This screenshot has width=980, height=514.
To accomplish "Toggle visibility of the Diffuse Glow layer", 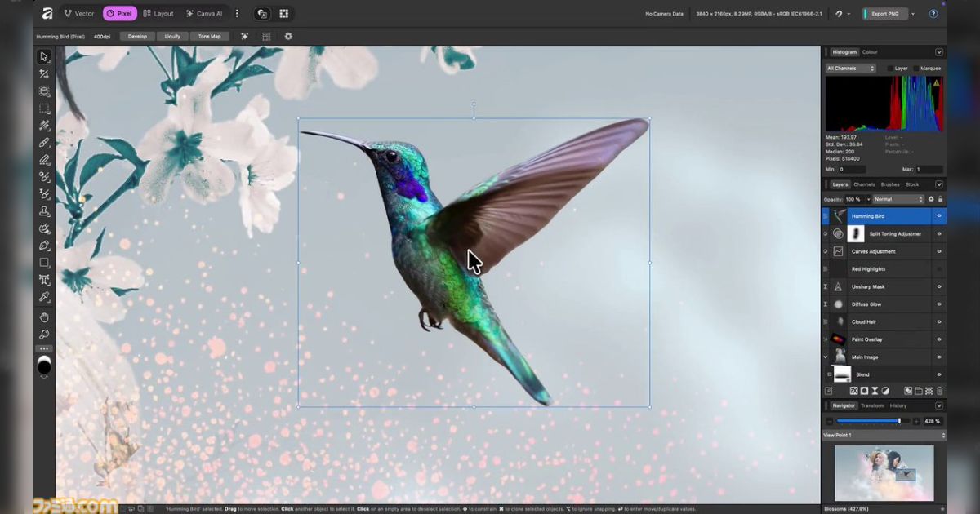I will pos(938,304).
